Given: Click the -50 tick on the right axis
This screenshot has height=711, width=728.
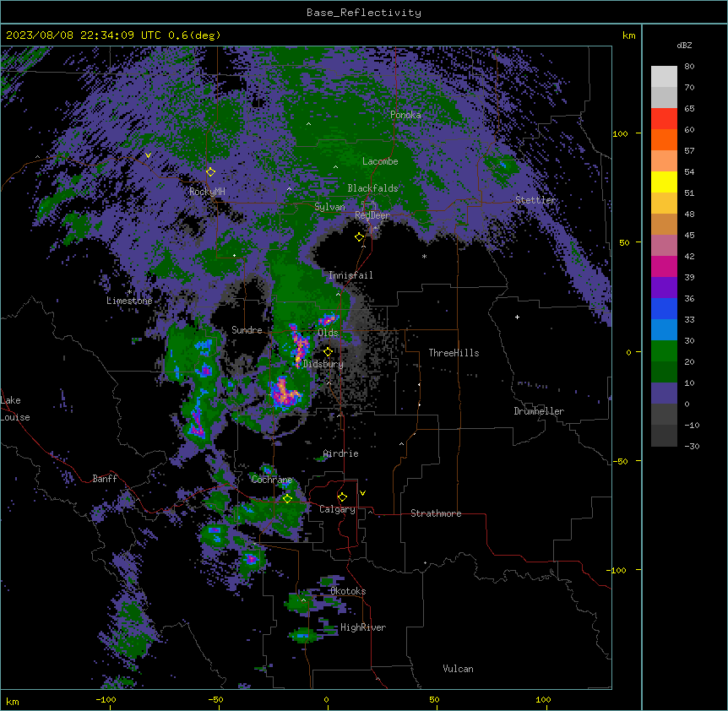Looking at the screenshot, I should [x=620, y=461].
